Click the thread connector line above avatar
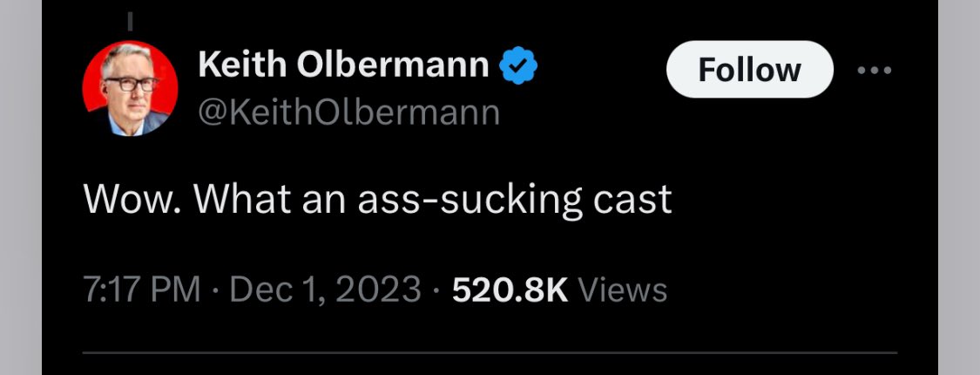The height and width of the screenshot is (375, 980). tap(130, 18)
